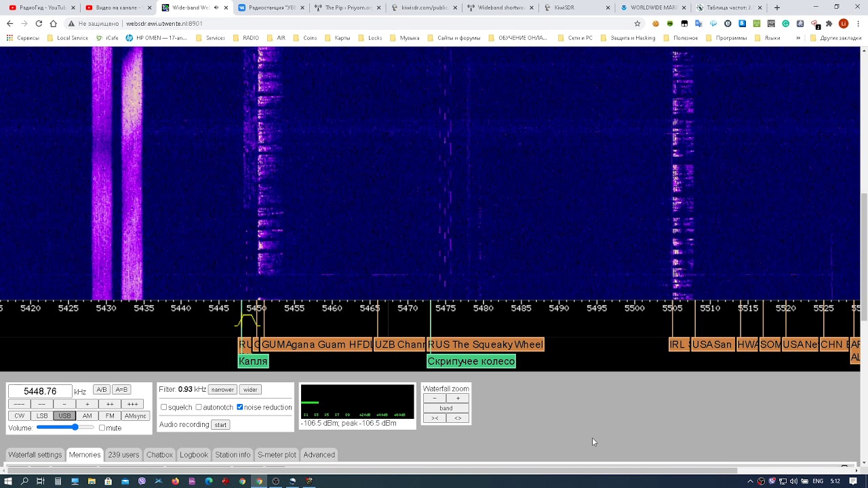Open Программы bookmarks folder
Viewport: 868px width, 488px height.
click(x=726, y=38)
